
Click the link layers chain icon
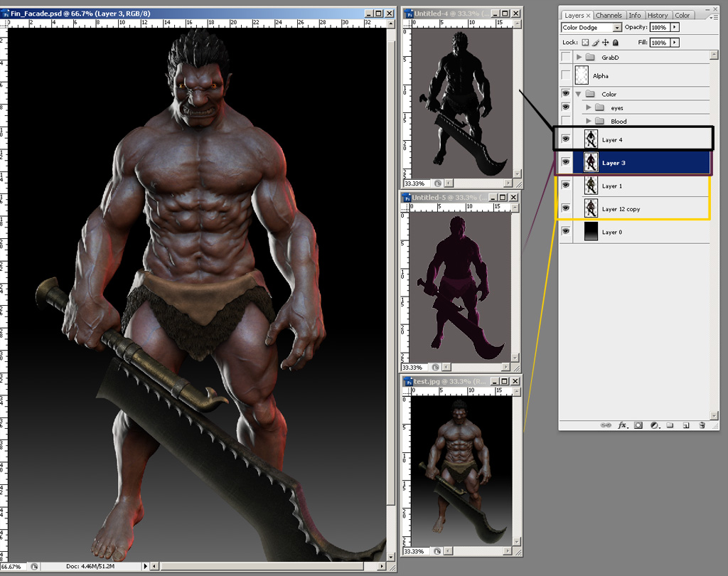click(606, 425)
